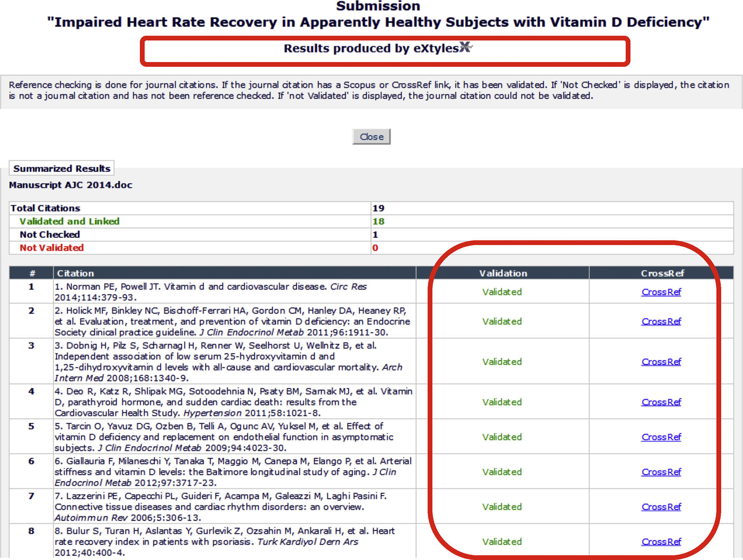Click the # column header
Screen dimensions: 743x560
pyautogui.click(x=32, y=273)
